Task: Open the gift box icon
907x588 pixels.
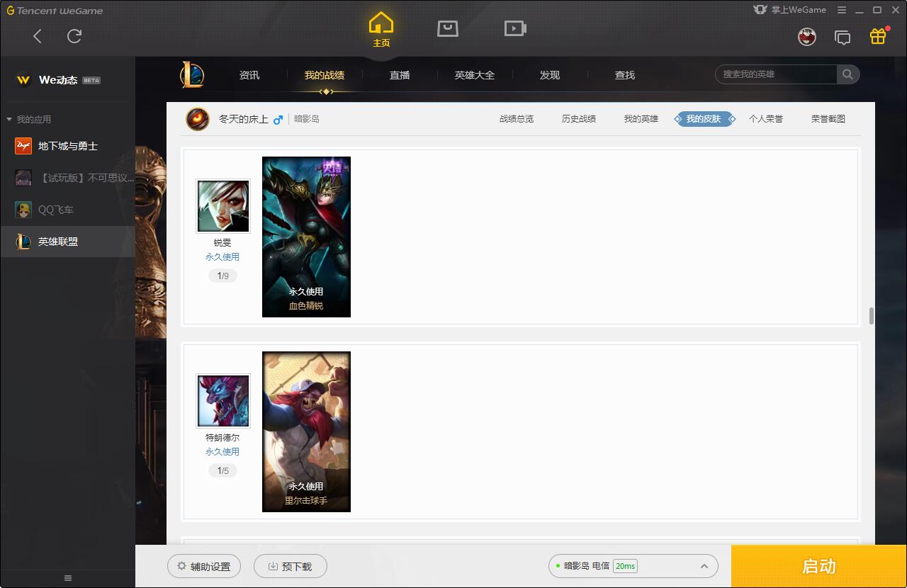Action: (878, 36)
